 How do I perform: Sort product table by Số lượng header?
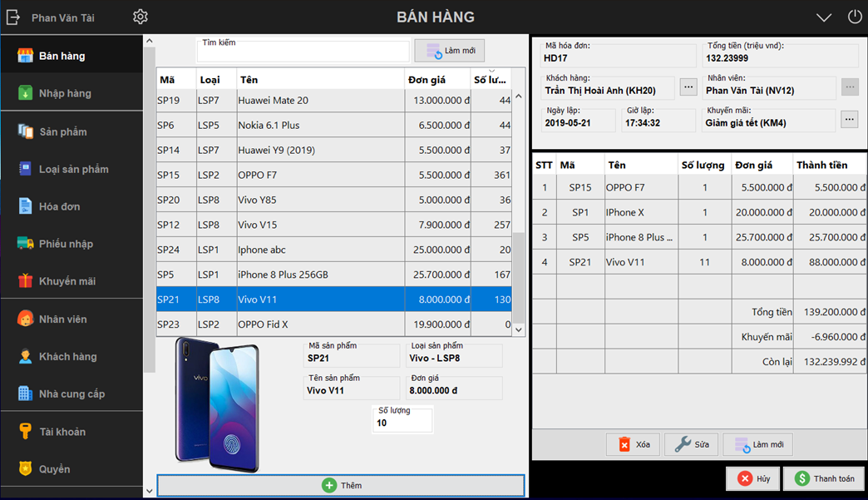coord(491,80)
